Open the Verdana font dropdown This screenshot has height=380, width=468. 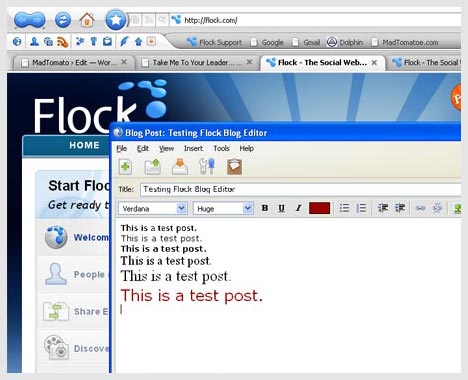point(153,209)
